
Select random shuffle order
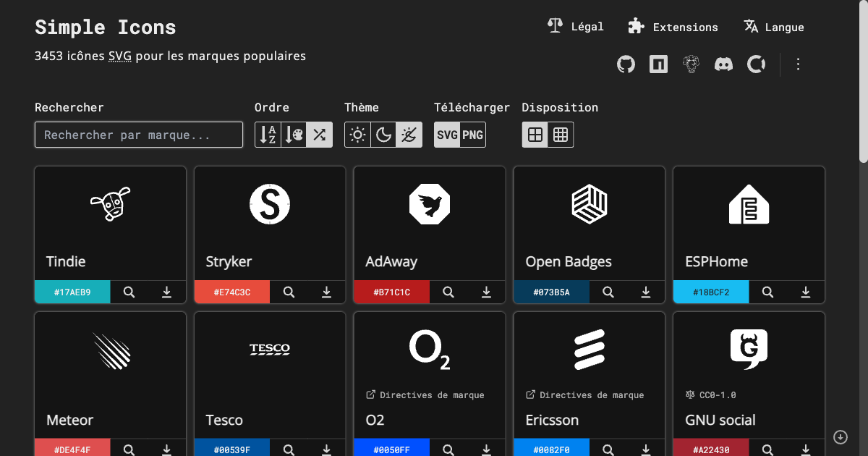point(319,135)
